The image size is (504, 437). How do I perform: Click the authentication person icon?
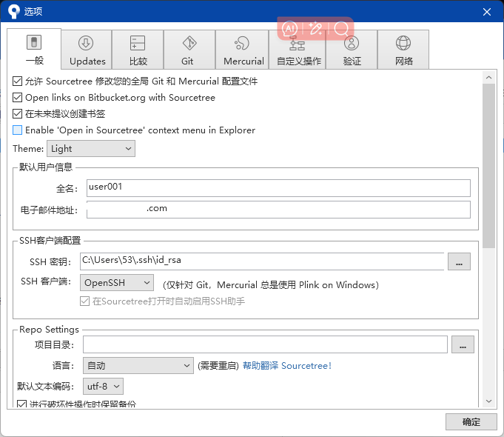click(352, 43)
